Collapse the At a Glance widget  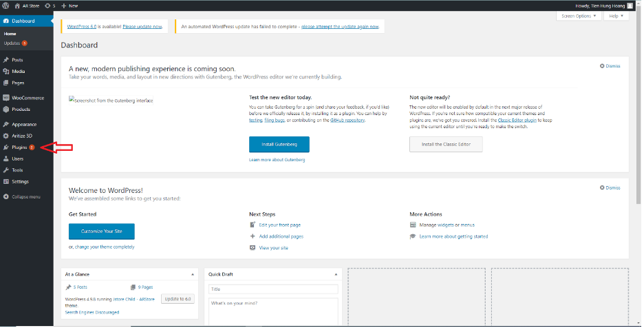pyautogui.click(x=193, y=274)
